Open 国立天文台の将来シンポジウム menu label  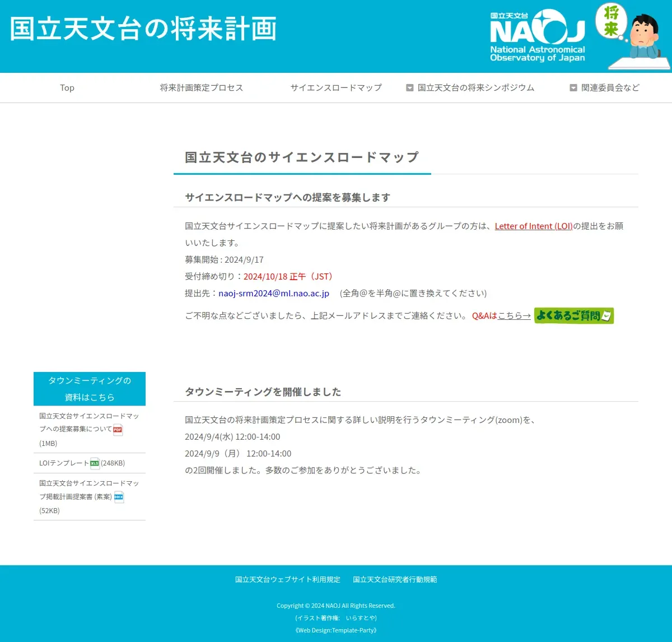(476, 88)
